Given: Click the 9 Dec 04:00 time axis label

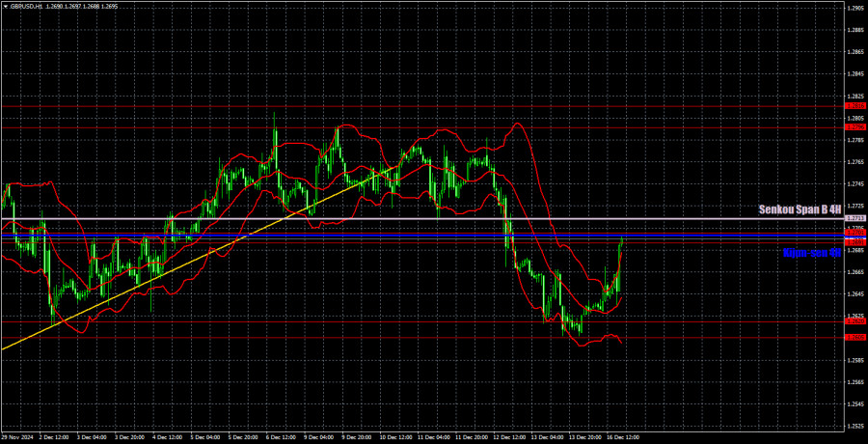Looking at the screenshot, I should (x=317, y=438).
